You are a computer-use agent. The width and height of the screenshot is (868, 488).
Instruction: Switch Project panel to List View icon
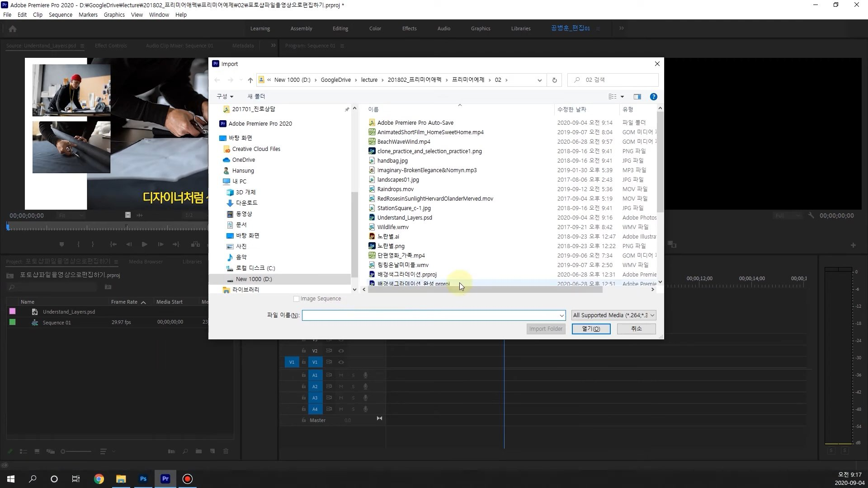[x=24, y=451]
